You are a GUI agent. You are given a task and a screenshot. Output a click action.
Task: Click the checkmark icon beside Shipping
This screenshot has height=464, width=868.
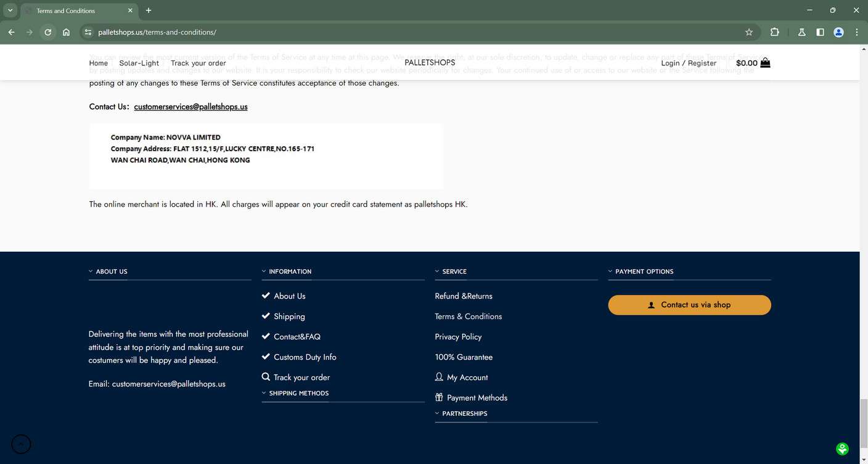click(x=266, y=315)
